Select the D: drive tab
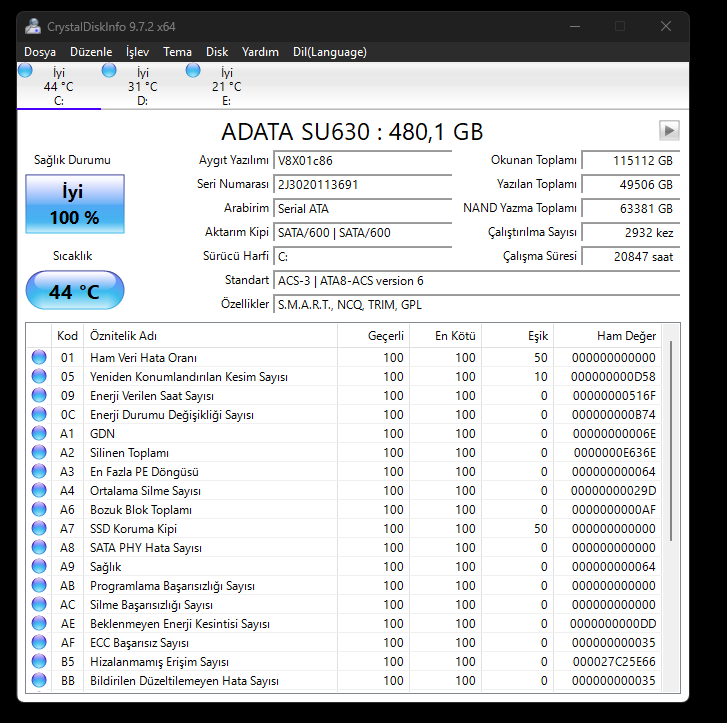Viewport: 727px width, 723px height. [143, 86]
